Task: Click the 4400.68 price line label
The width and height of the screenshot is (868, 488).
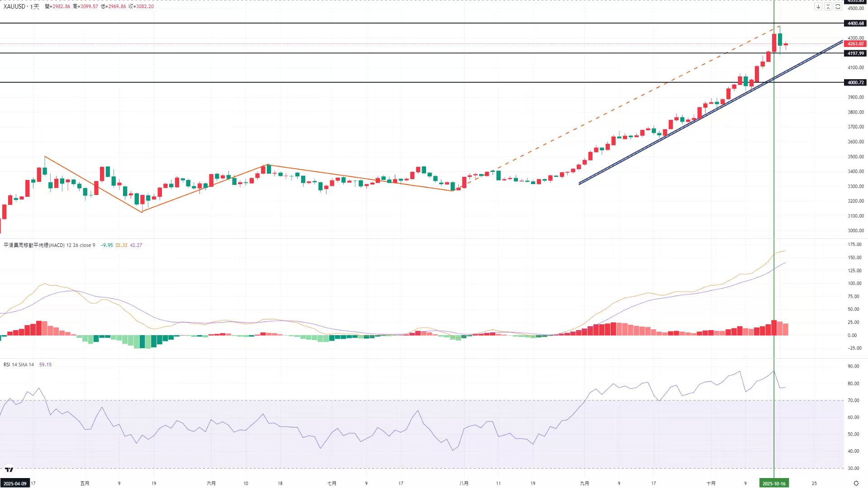Action: pyautogui.click(x=855, y=23)
